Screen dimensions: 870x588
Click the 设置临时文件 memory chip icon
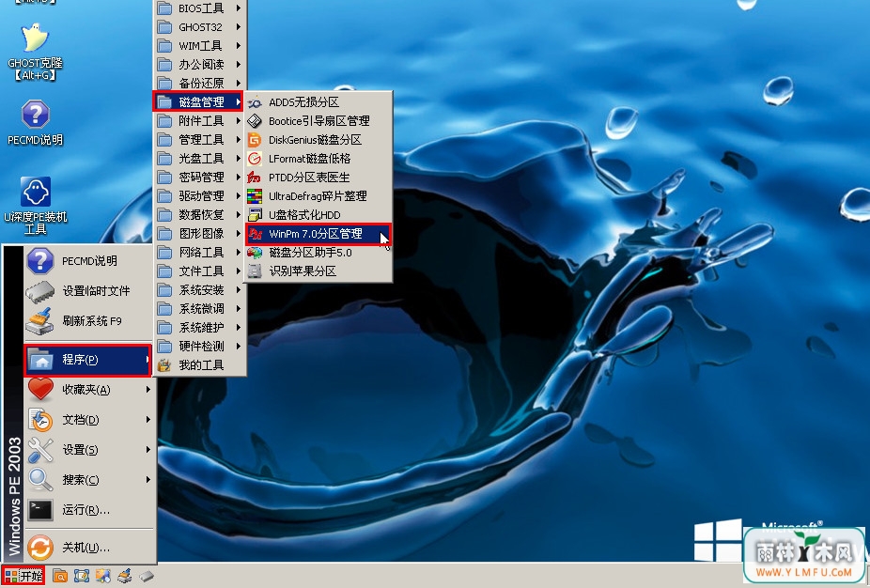pyautogui.click(x=40, y=290)
